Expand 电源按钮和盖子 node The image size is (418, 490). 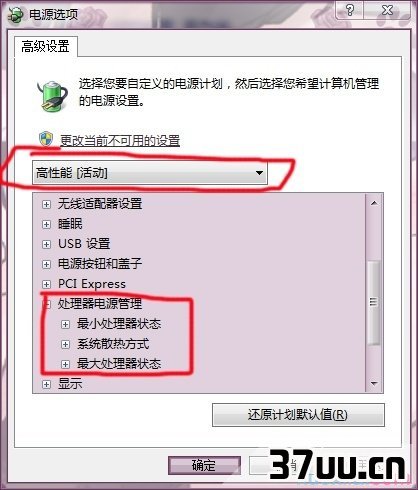pos(46,264)
